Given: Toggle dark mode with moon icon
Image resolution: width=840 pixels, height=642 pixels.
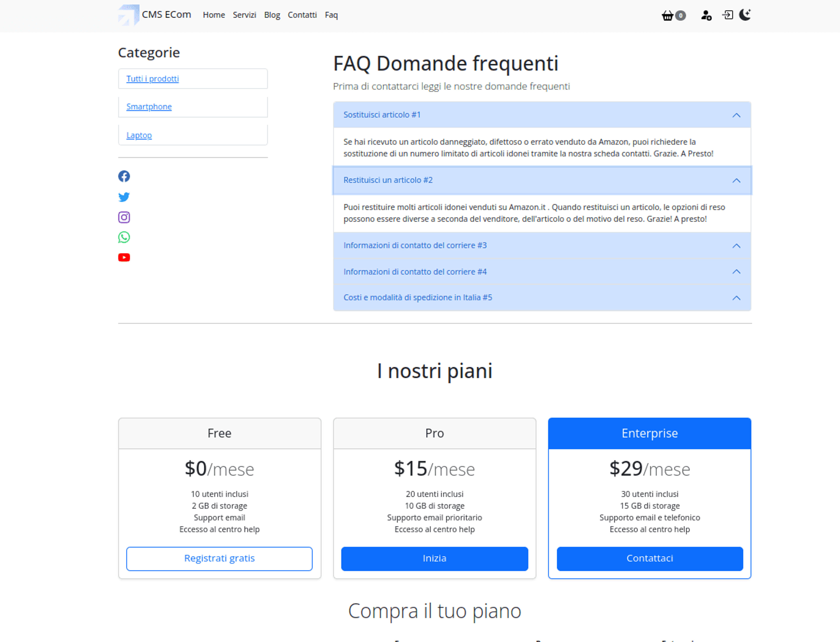Looking at the screenshot, I should (745, 15).
